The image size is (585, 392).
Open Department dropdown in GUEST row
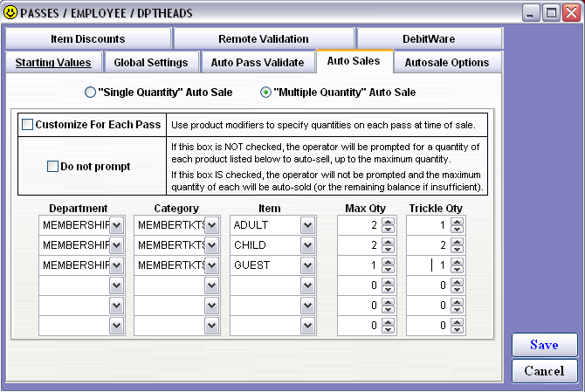(x=117, y=265)
